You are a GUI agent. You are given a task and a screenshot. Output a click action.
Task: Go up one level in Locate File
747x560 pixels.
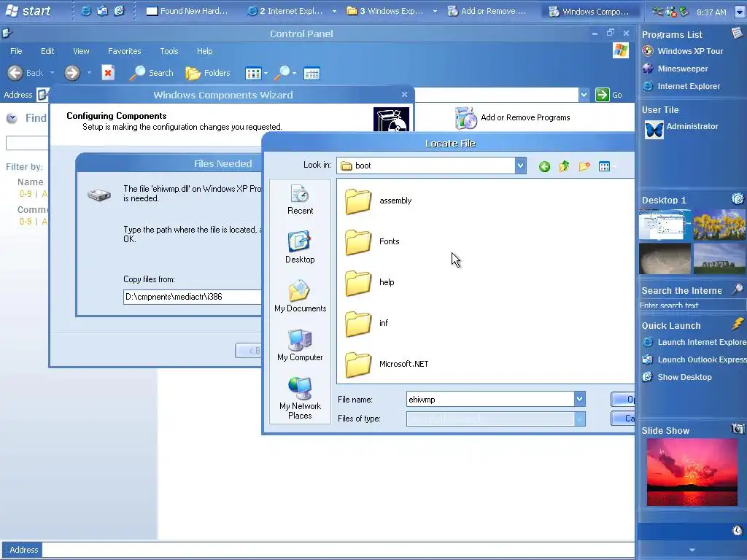565,166
